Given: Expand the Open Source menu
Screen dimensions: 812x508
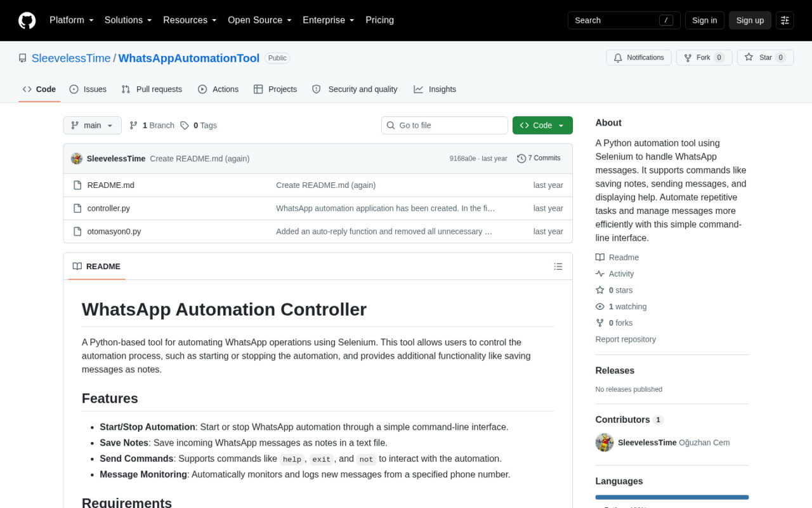Looking at the screenshot, I should 259,20.
